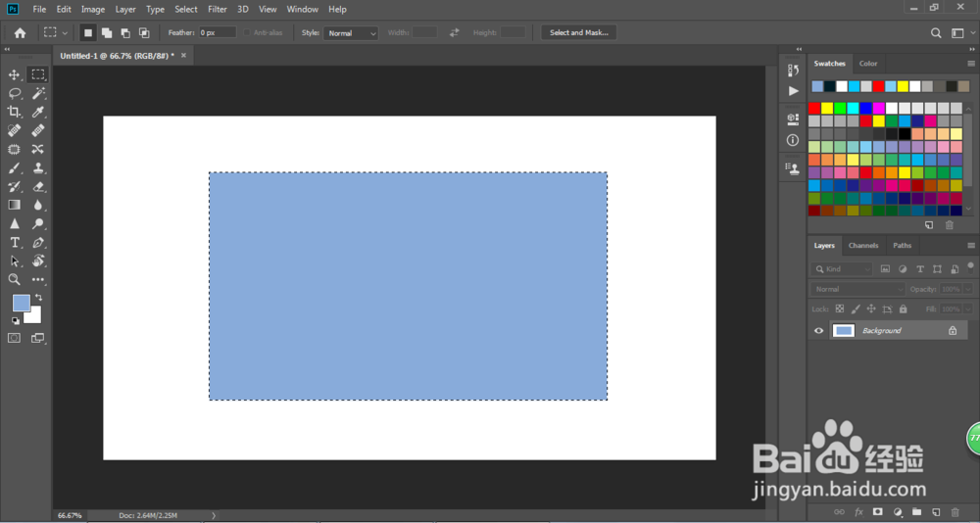Image resolution: width=980 pixels, height=523 pixels.
Task: Open the History panel icon
Action: [x=793, y=71]
